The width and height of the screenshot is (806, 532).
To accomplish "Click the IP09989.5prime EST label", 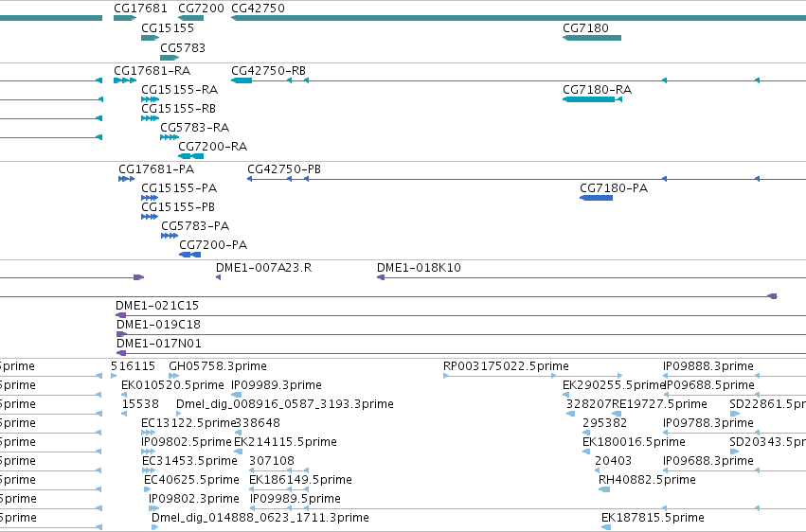I will click(296, 500).
